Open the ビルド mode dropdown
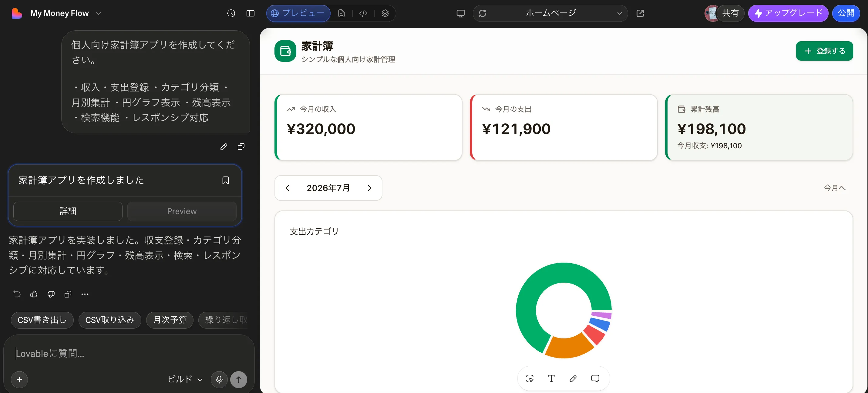Screen dimensions: 868x393 (x=185, y=380)
